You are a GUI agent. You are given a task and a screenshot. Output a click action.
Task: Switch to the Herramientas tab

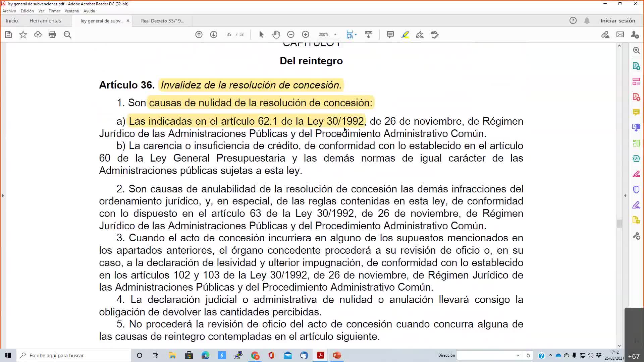coord(45,21)
